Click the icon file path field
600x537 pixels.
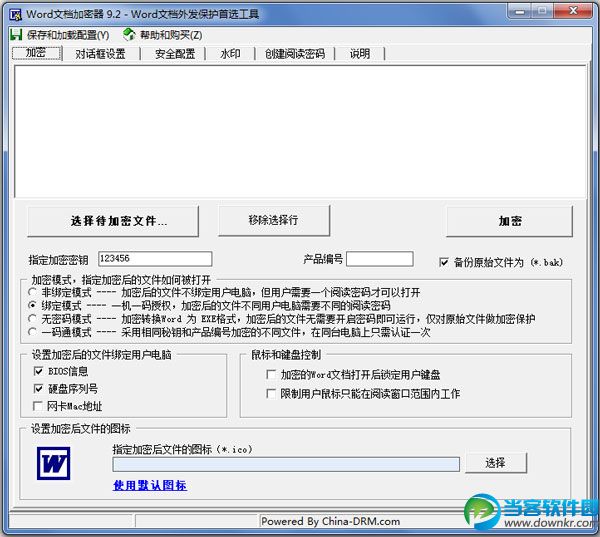pos(286,464)
